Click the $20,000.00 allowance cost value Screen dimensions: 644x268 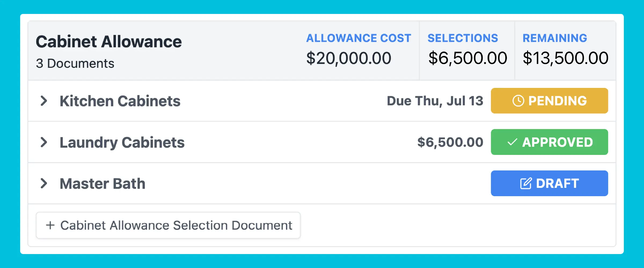coord(349,58)
